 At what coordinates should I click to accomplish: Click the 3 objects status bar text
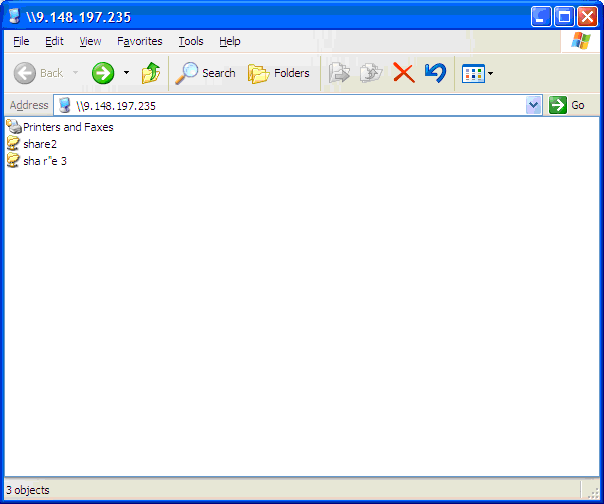(28, 490)
